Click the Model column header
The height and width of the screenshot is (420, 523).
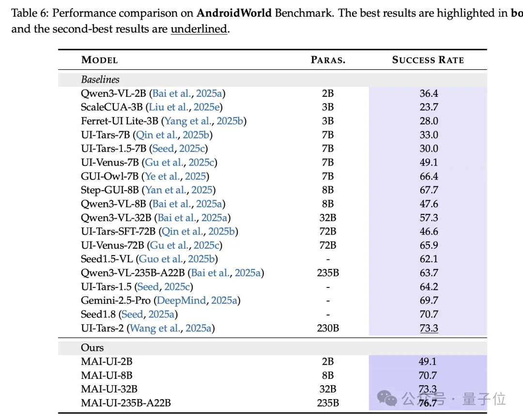99,60
